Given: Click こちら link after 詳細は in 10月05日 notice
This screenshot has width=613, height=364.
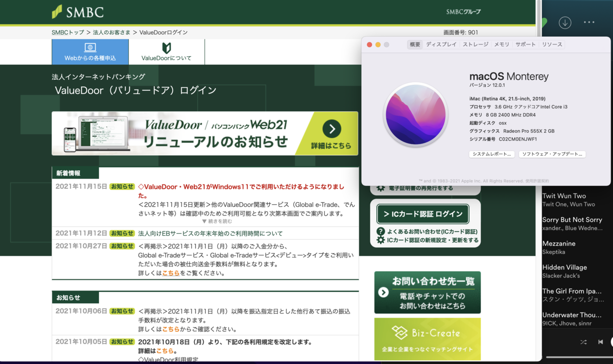Looking at the screenshot, I should click(164, 351).
